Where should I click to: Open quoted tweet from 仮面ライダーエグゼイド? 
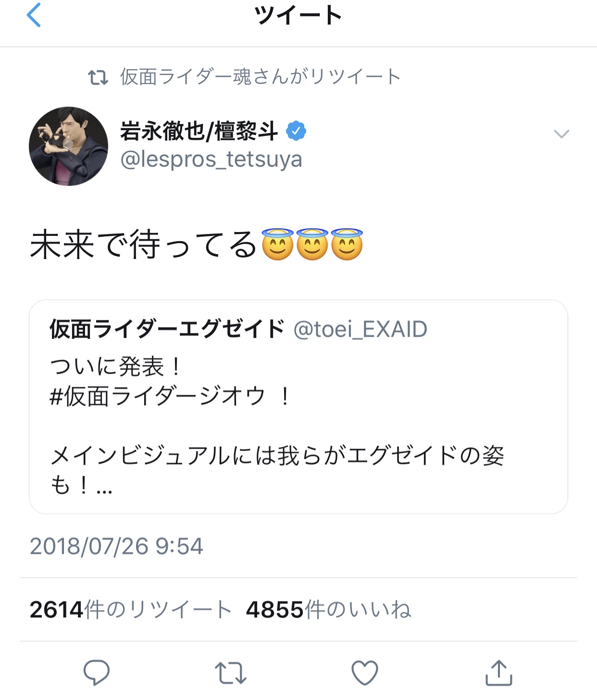pos(298,432)
